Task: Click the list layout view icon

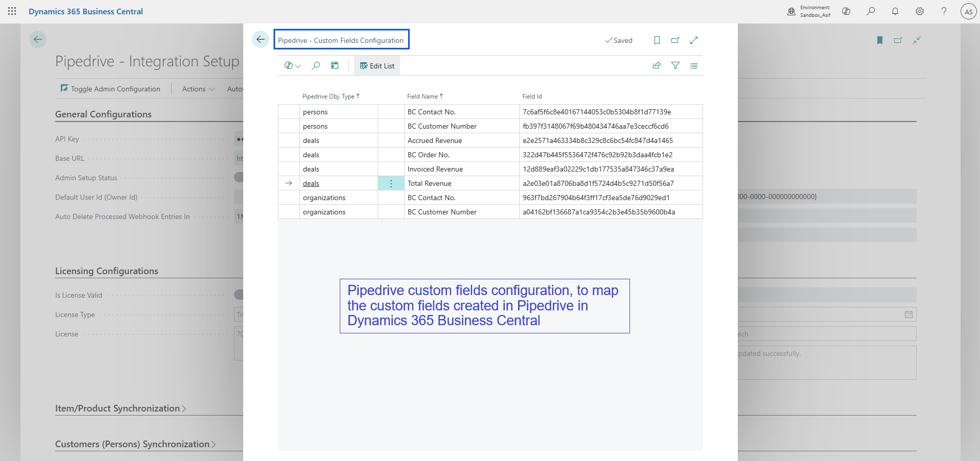Action: [x=693, y=66]
